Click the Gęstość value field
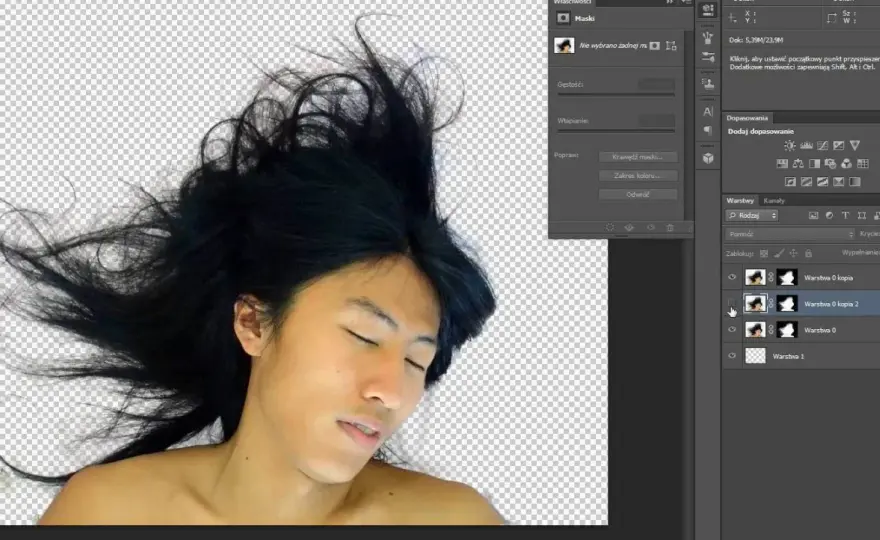 click(656, 84)
